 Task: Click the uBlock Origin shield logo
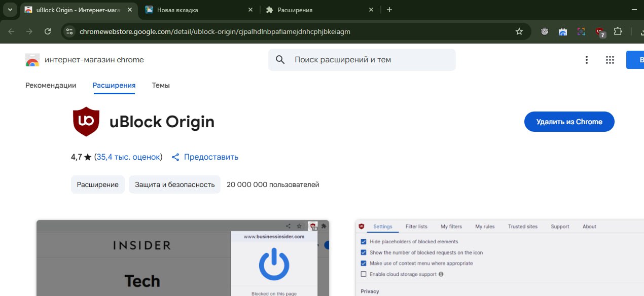(x=86, y=122)
